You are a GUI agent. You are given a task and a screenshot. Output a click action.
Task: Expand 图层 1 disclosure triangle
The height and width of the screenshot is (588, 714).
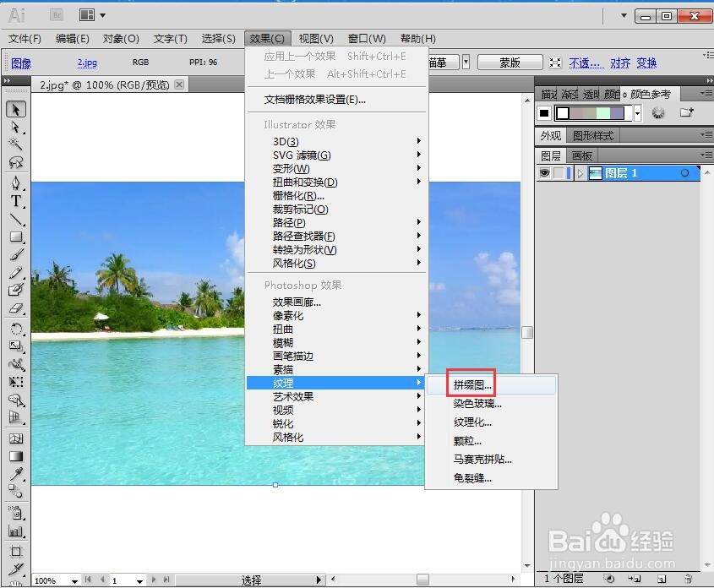[x=580, y=173]
